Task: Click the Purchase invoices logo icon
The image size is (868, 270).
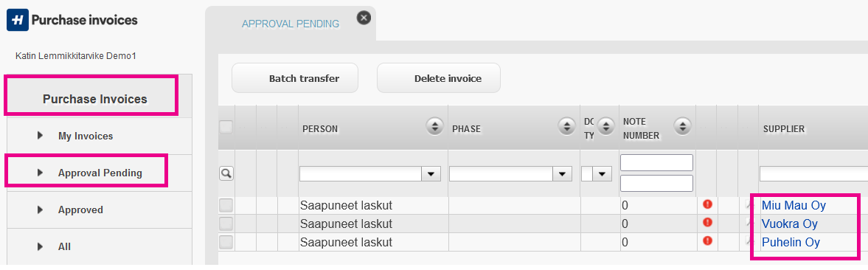Action: (x=17, y=21)
